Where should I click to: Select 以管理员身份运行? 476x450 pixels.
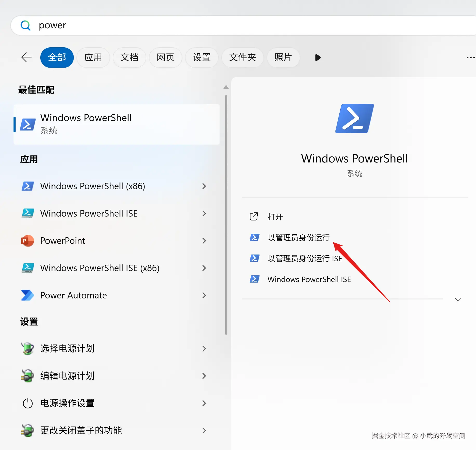point(299,238)
